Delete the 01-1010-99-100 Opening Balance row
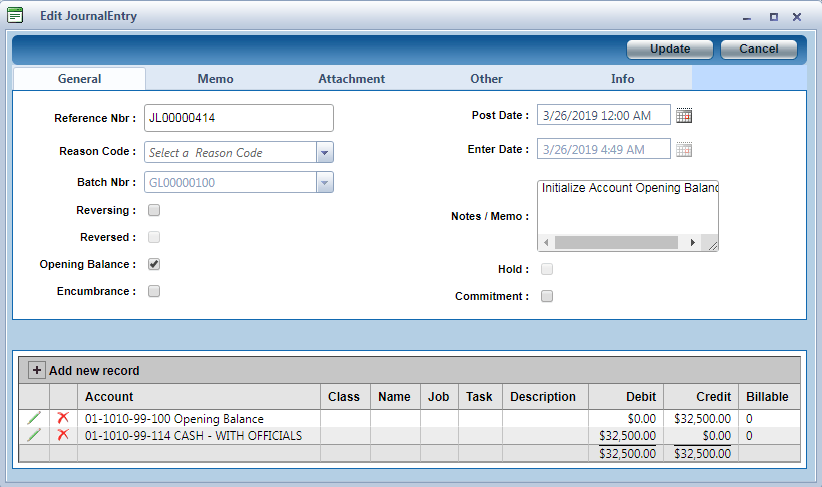Viewport: 822px width, 487px height. 63,419
